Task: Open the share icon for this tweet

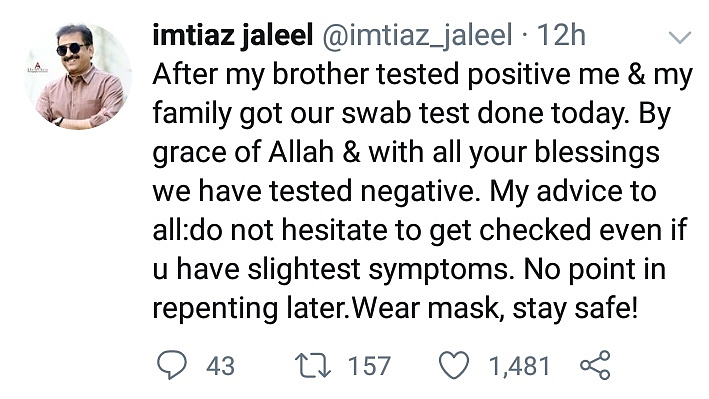Action: pyautogui.click(x=596, y=365)
